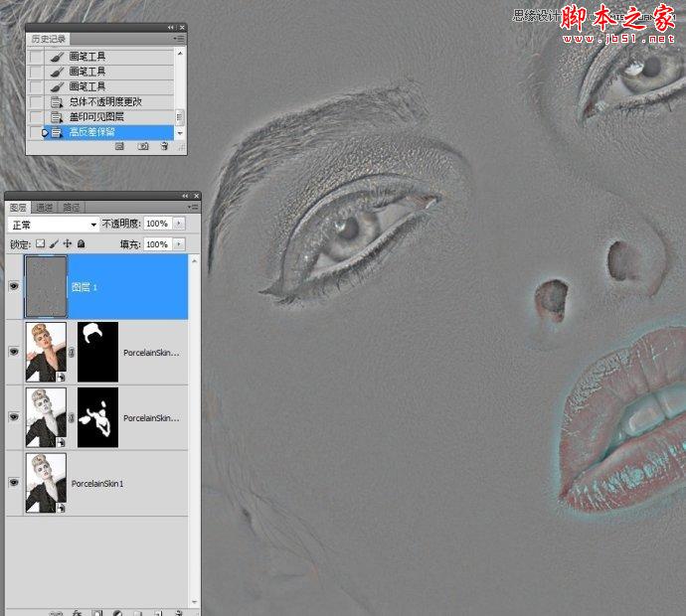686x616 pixels.
Task: Click the mask thumbnail of second PorcelainSkin layer
Action: click(97, 417)
